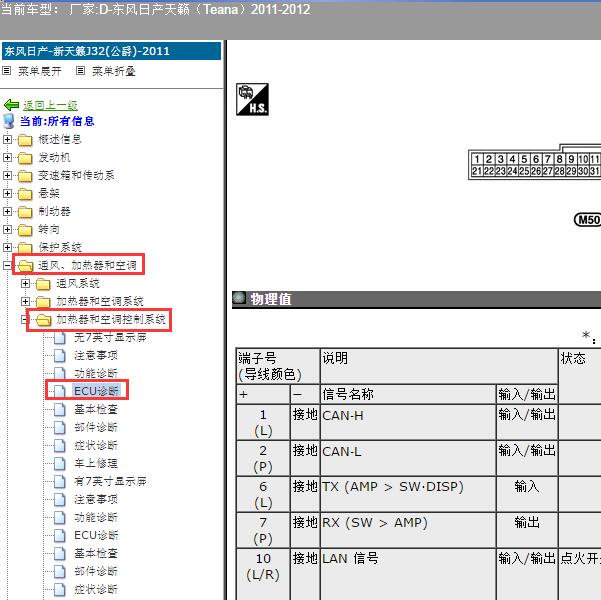Open the last 症状诊断 entry in tree
The width and height of the screenshot is (601, 600).
coord(96,589)
